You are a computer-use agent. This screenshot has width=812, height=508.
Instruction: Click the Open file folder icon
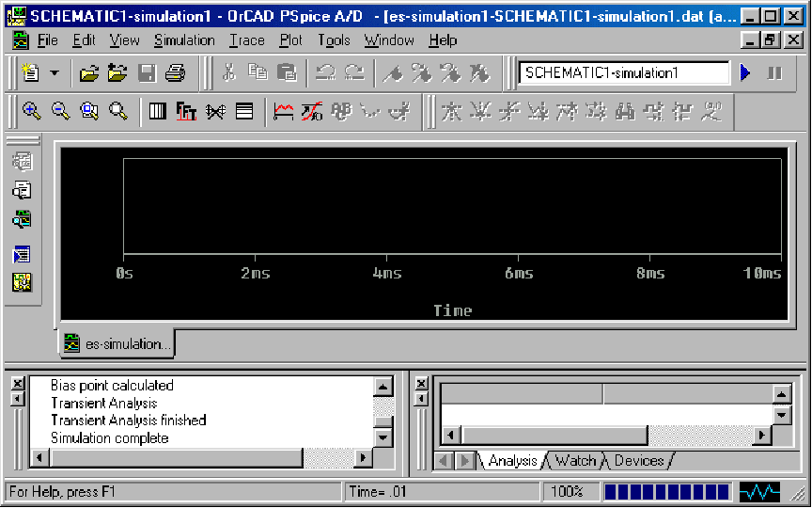pos(89,73)
